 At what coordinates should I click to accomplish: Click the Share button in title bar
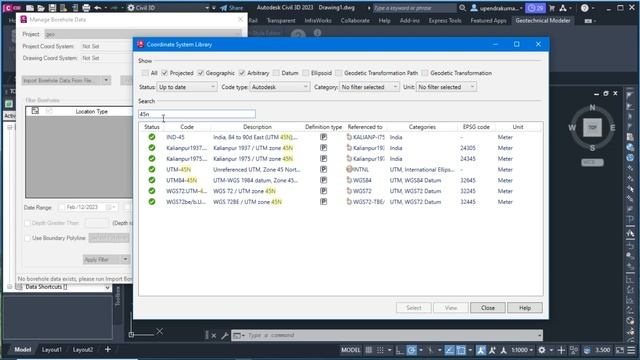click(231, 8)
